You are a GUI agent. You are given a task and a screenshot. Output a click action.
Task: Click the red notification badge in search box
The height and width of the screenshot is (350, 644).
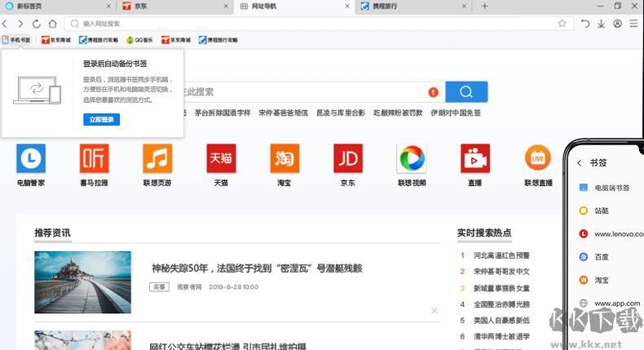point(434,92)
